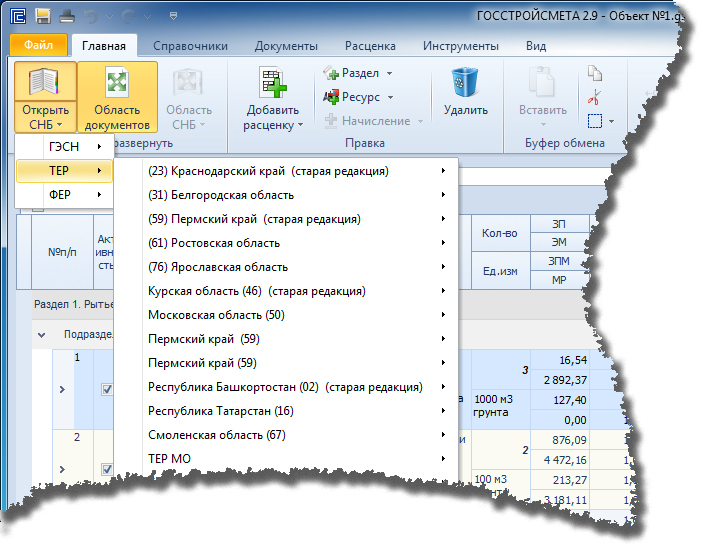Select (76) Ярославская область
The width and height of the screenshot is (703, 544).
(286, 267)
